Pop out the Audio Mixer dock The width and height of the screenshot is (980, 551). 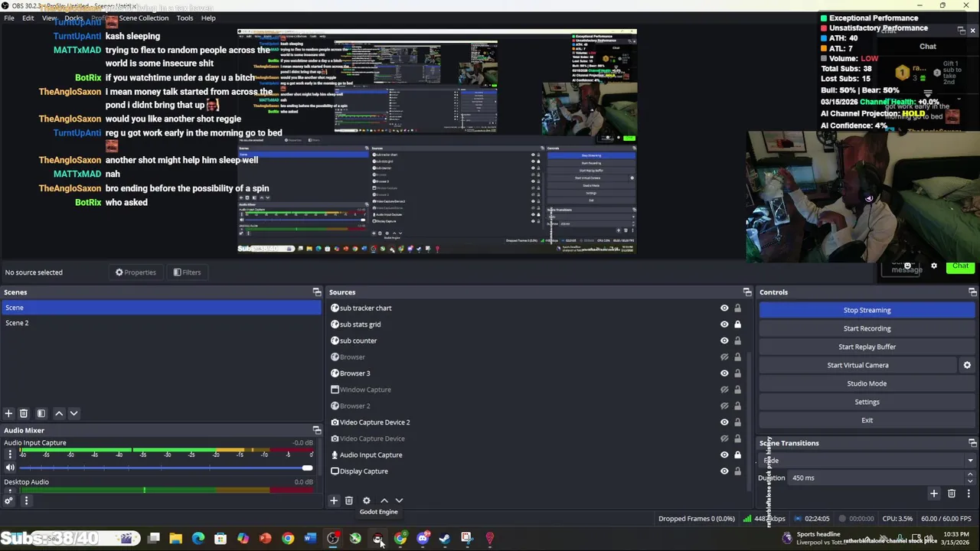tap(317, 430)
